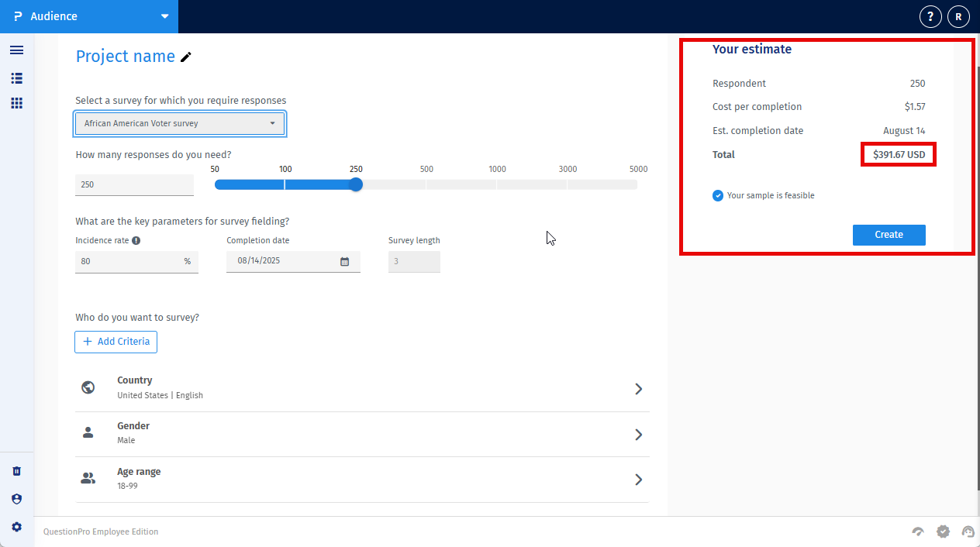Open the completion date calendar icon
Screen dimensions: 980x547
345,261
